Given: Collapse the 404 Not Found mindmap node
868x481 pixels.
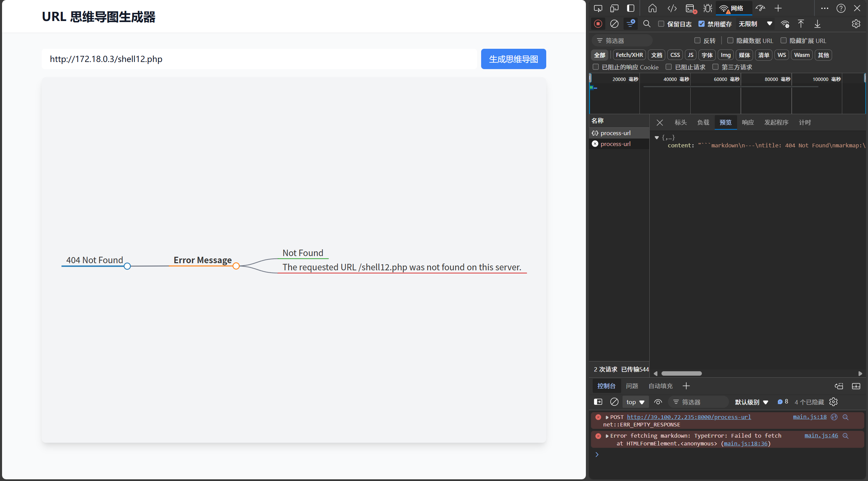Looking at the screenshot, I should click(x=127, y=266).
